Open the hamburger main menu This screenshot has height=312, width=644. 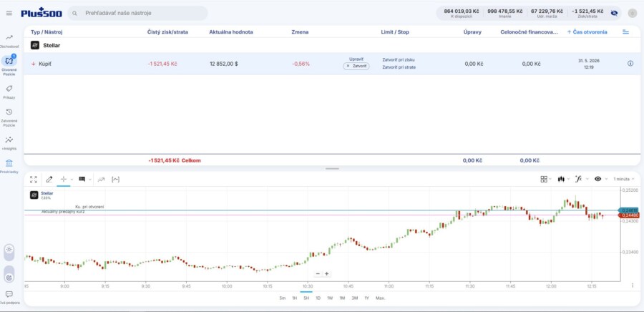click(x=9, y=13)
